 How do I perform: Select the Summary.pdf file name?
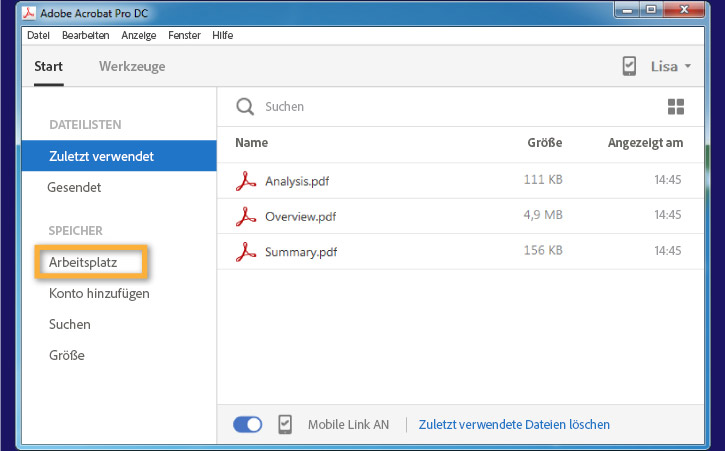pyautogui.click(x=301, y=252)
